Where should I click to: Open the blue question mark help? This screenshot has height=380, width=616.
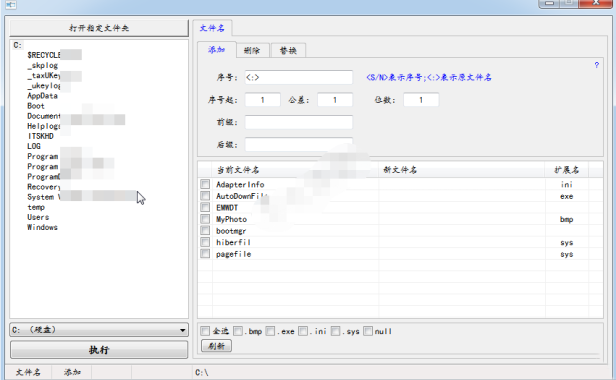pos(596,65)
